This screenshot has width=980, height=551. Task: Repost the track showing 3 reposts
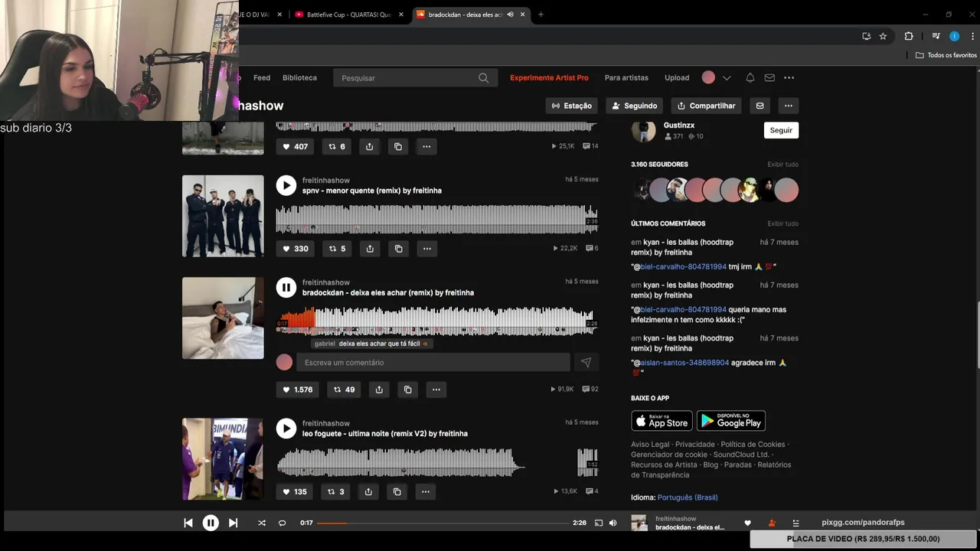[335, 491]
